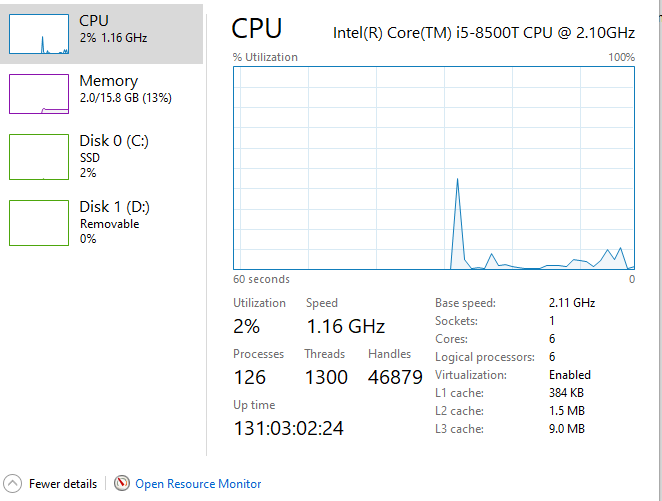Click the Disk 1 (D:) thumbnail graph

pos(39,222)
